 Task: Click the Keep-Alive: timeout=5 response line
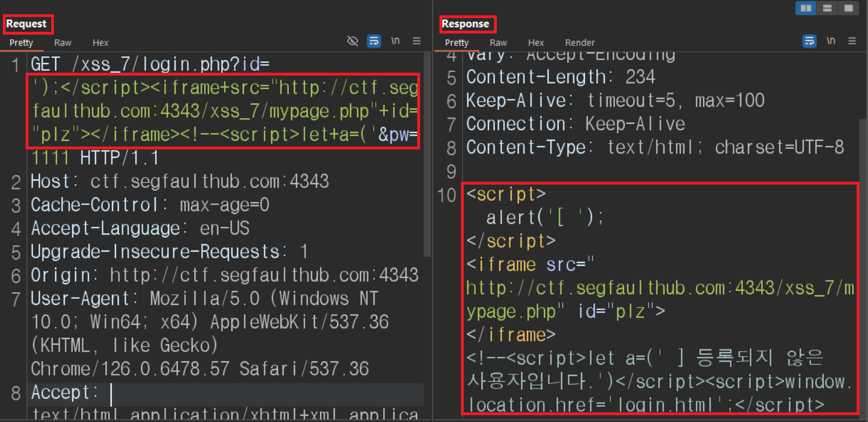(x=615, y=101)
